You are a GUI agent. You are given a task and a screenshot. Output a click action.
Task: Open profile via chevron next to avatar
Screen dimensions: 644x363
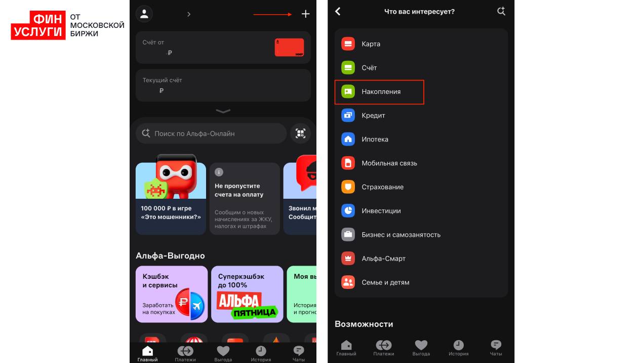click(x=189, y=14)
